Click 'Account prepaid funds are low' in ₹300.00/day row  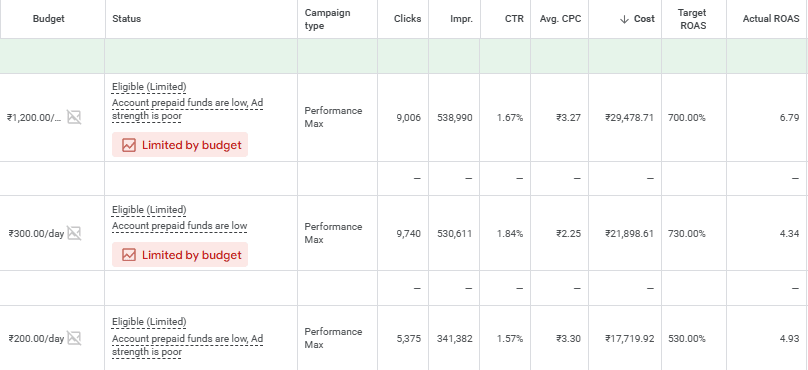point(179,226)
